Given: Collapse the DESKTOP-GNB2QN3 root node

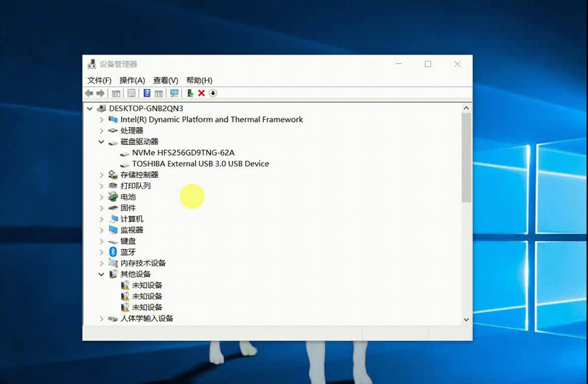Looking at the screenshot, I should coord(90,108).
